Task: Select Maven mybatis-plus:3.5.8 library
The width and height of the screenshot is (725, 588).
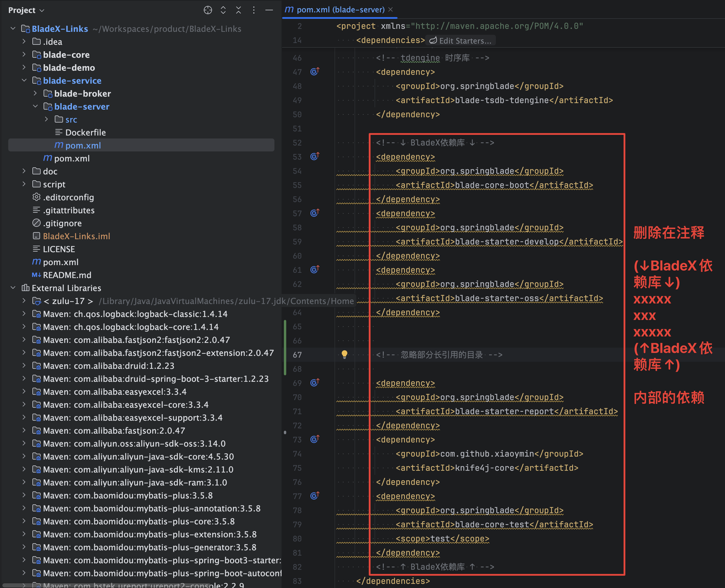Action: coord(128,495)
